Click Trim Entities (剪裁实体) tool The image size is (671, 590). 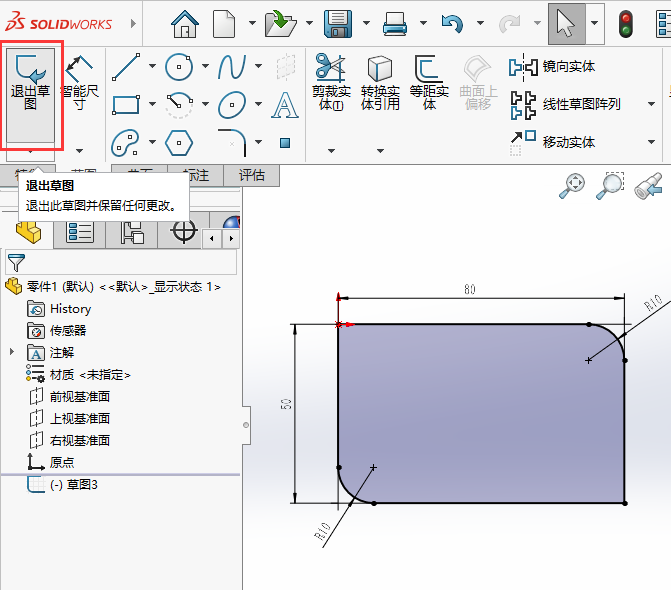point(331,82)
